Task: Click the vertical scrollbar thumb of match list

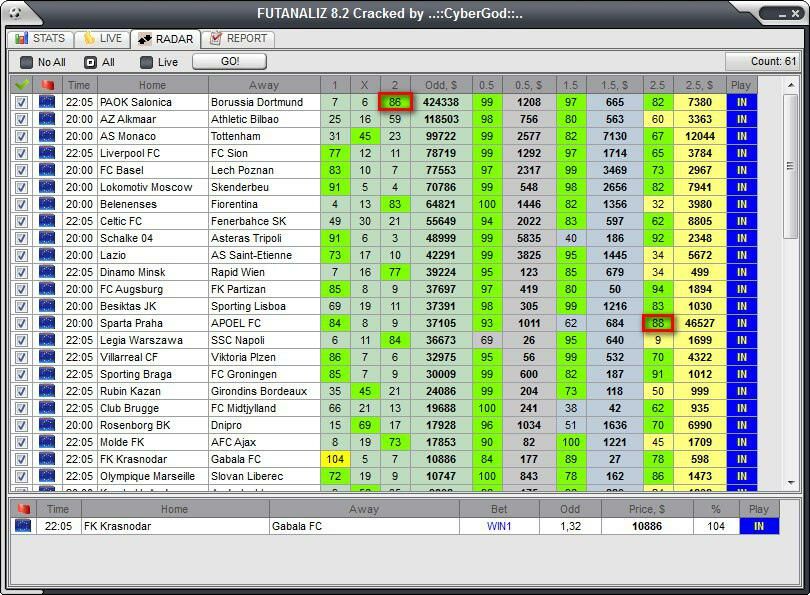Action: point(790,166)
